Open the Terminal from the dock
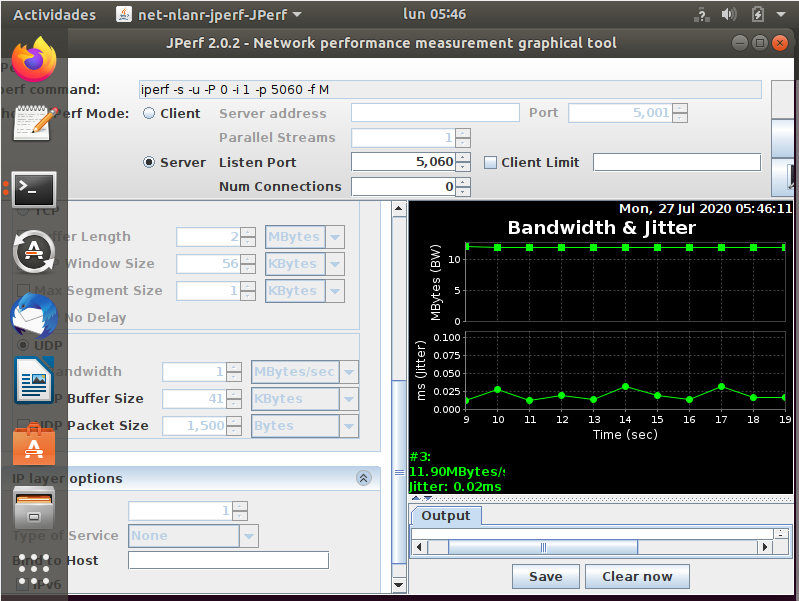The width and height of the screenshot is (799, 601). pyautogui.click(x=34, y=190)
